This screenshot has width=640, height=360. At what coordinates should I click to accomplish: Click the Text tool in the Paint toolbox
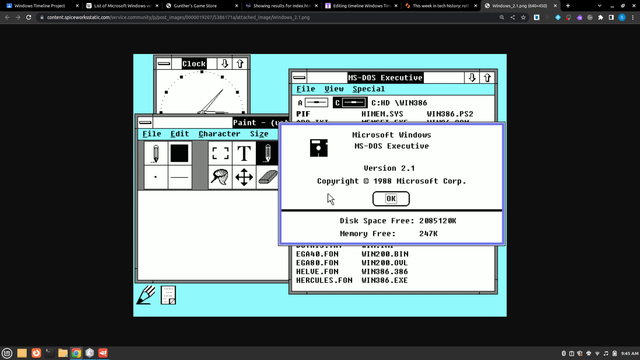244,153
